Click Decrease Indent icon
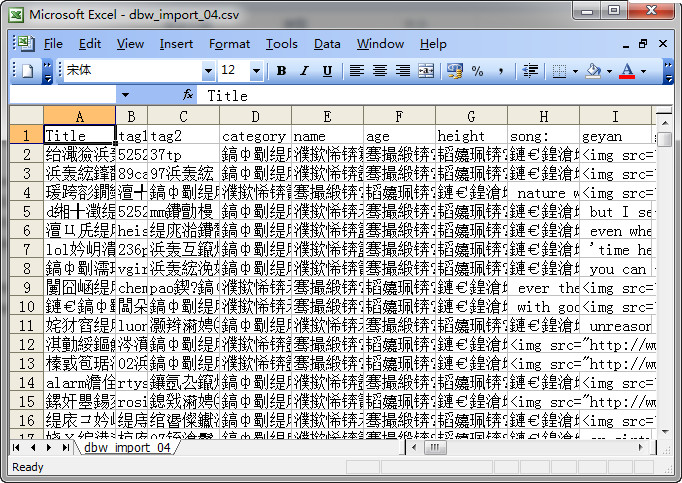 pos(530,70)
